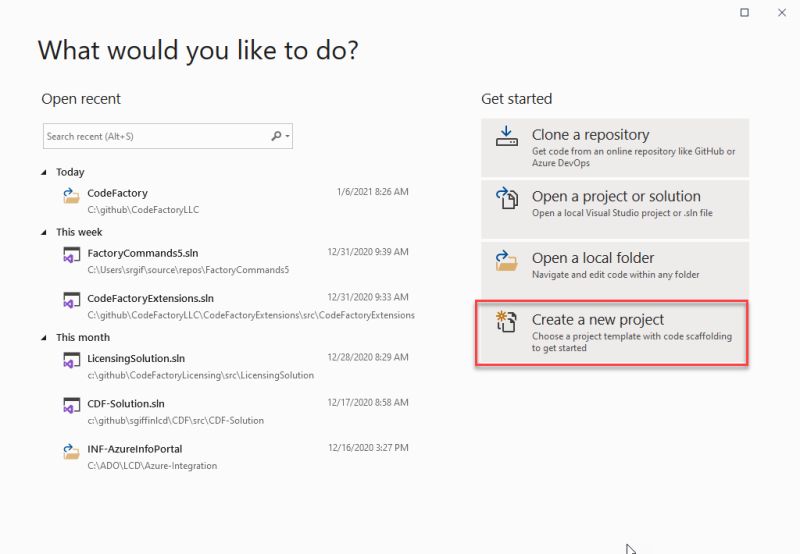This screenshot has height=554, width=800.
Task: Click timestamp 12/17/2020 8:58 AM
Action: 368,402
